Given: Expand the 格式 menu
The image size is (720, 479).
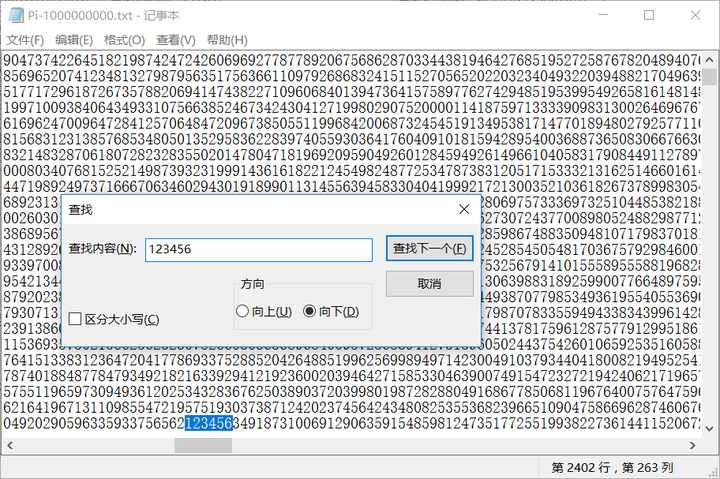Looking at the screenshot, I should 124,40.
